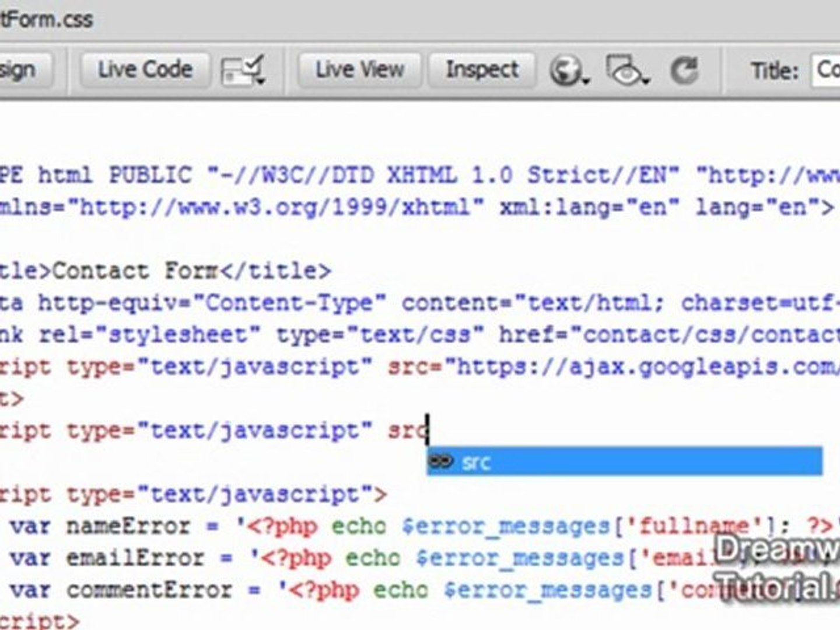Click the href="contact/css/ stylesheet path text
This screenshot has height=630, width=840.
click(x=669, y=335)
